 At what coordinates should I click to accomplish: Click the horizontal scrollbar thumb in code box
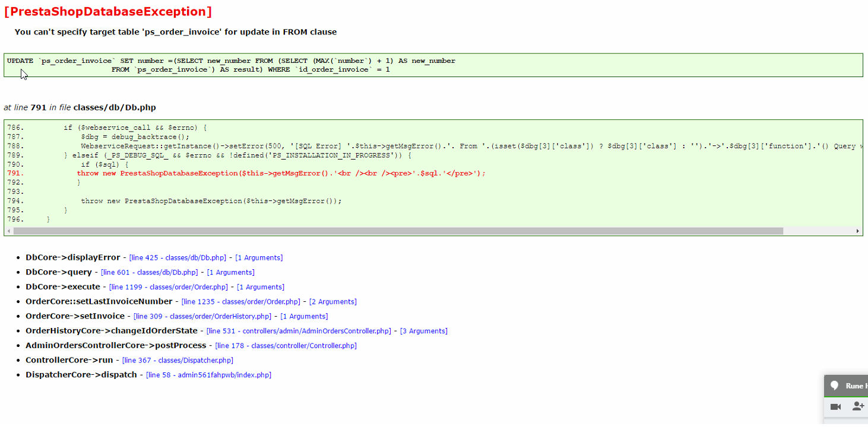pos(398,231)
